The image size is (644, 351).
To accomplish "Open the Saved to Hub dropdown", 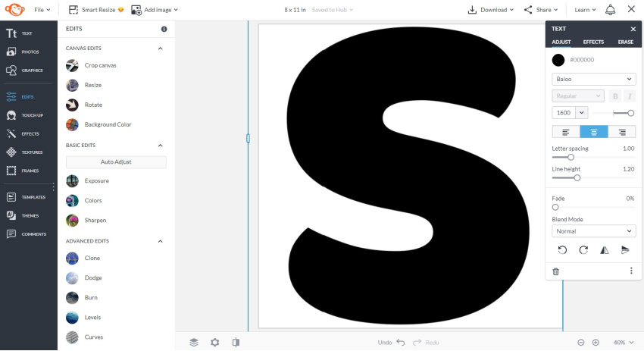I will pos(333,9).
